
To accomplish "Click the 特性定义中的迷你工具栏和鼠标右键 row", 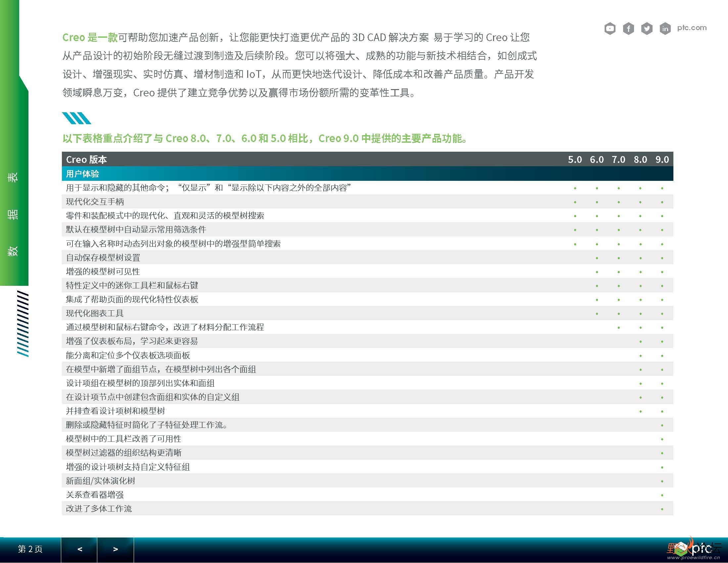I will coord(367,285).
